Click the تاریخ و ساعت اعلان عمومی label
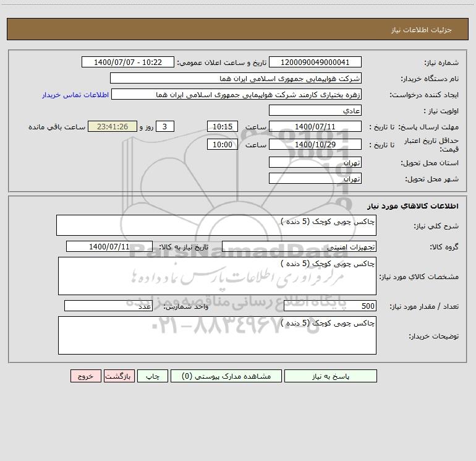 221,62
